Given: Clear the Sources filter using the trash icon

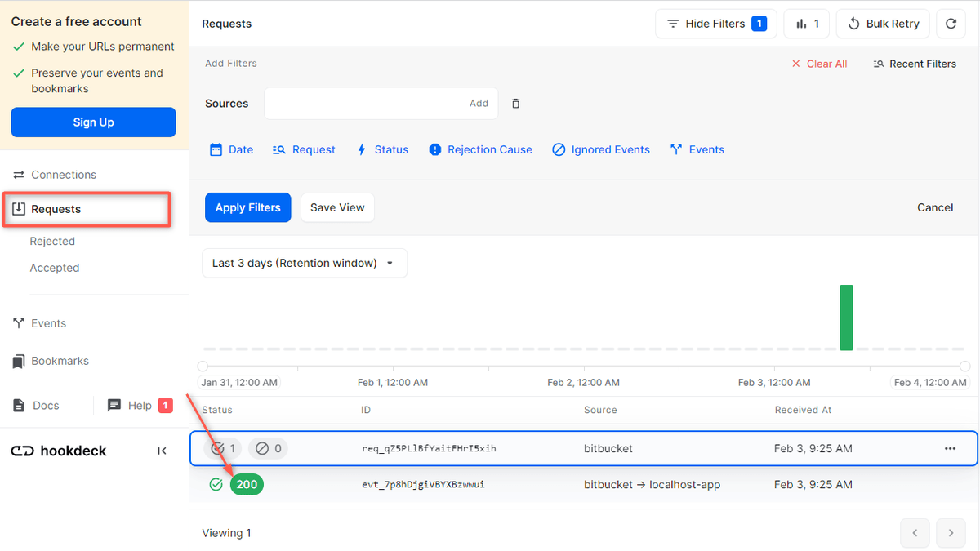Looking at the screenshot, I should pyautogui.click(x=515, y=103).
